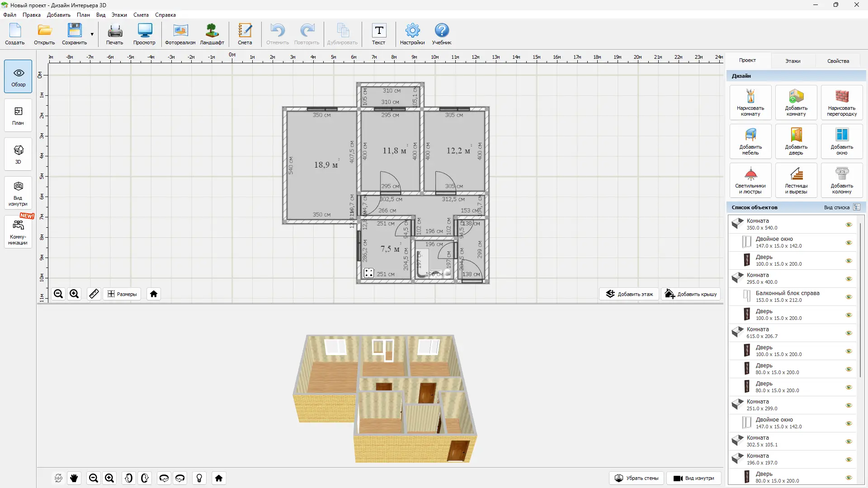
Task: Click the light bulb icon in 3D view
Action: pos(199,478)
